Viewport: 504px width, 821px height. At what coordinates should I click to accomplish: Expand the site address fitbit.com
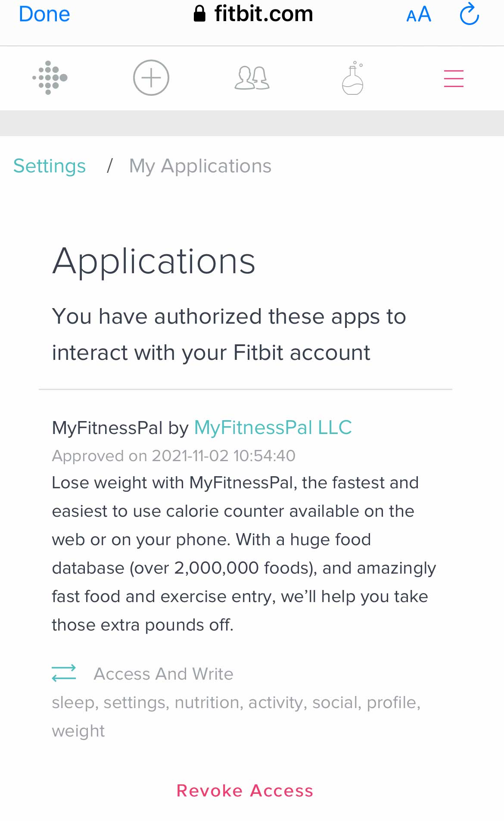[264, 13]
